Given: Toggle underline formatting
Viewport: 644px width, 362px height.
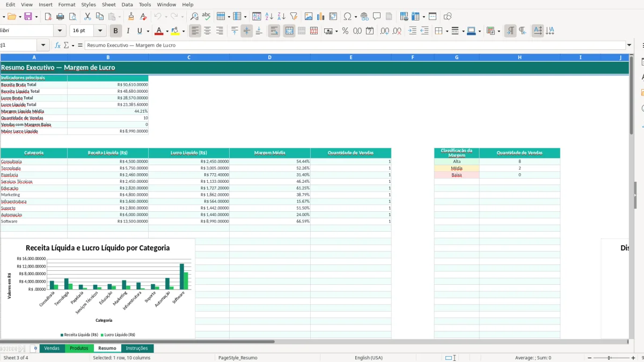Looking at the screenshot, I should (x=140, y=31).
